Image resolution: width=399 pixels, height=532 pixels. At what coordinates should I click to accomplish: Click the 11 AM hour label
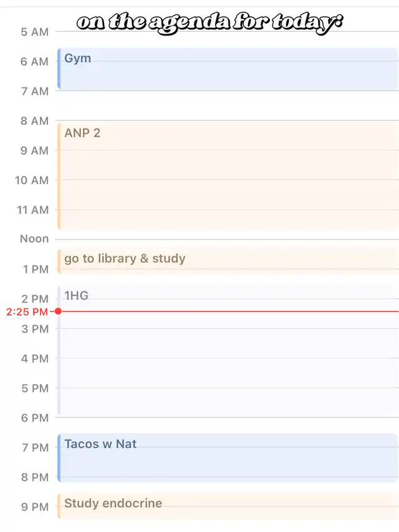click(32, 210)
